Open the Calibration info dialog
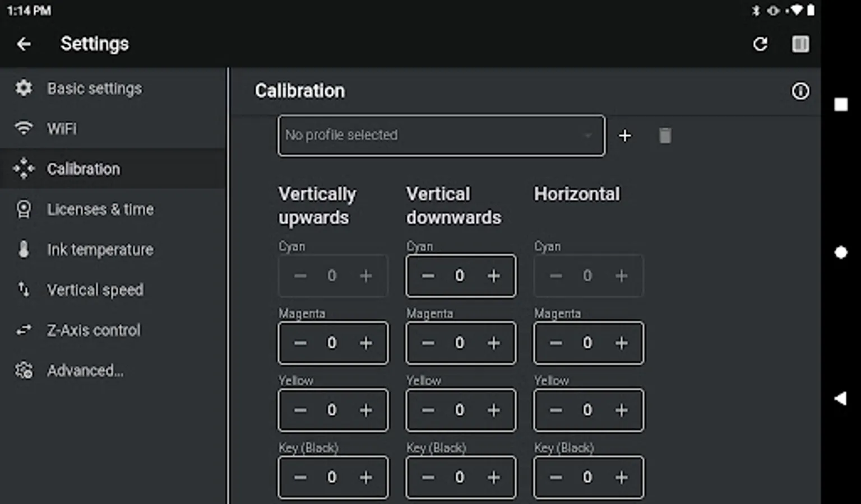 800,91
